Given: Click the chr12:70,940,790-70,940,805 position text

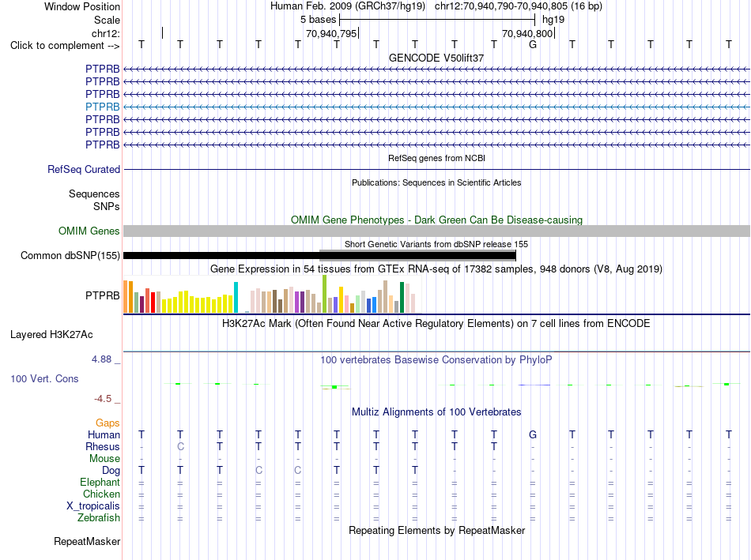Looking at the screenshot, I should pos(501,6).
